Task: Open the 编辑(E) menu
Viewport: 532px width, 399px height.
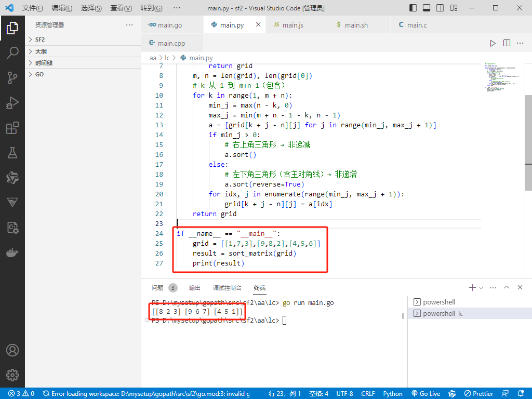Action: (x=62, y=8)
